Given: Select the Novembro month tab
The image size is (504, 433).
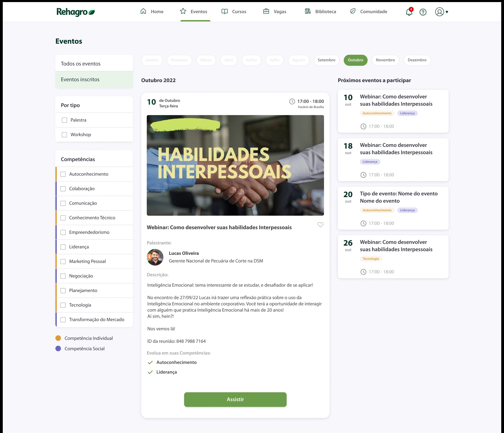Looking at the screenshot, I should [x=385, y=60].
